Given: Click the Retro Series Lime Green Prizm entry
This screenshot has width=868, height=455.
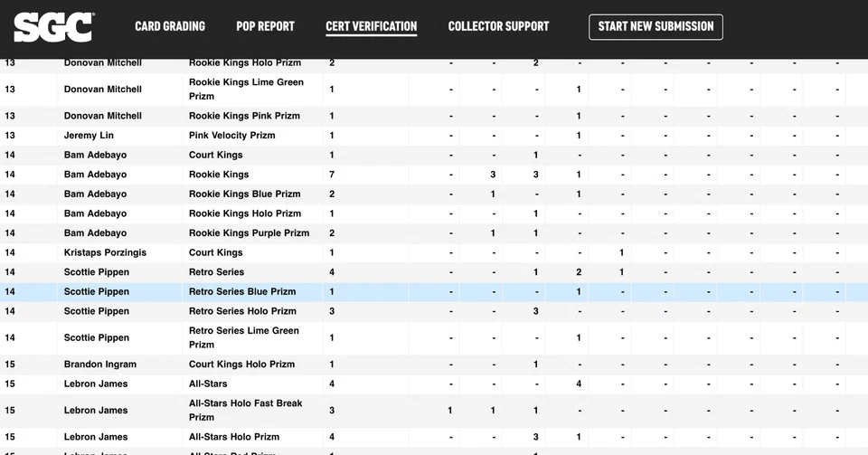Looking at the screenshot, I should click(x=243, y=337).
